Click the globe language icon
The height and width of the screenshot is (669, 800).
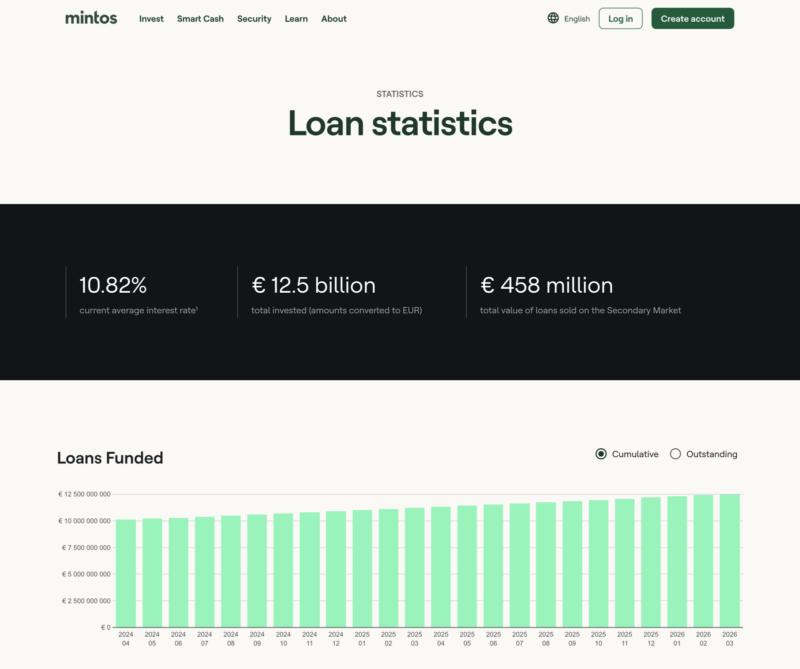tap(551, 18)
